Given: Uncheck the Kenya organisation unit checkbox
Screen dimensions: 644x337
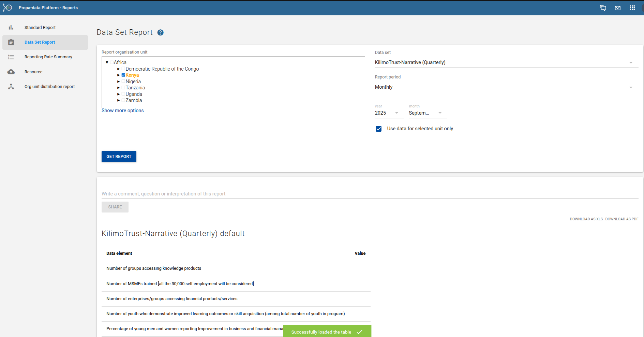Looking at the screenshot, I should pos(123,75).
